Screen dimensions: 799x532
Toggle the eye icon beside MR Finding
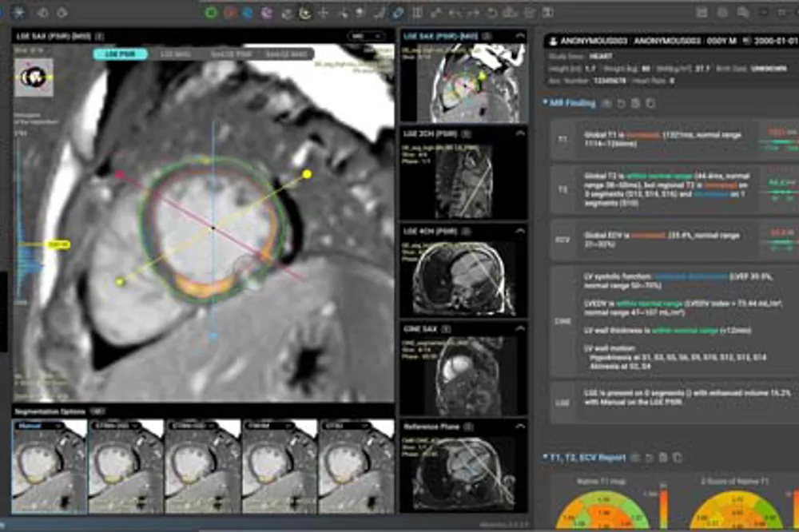606,103
